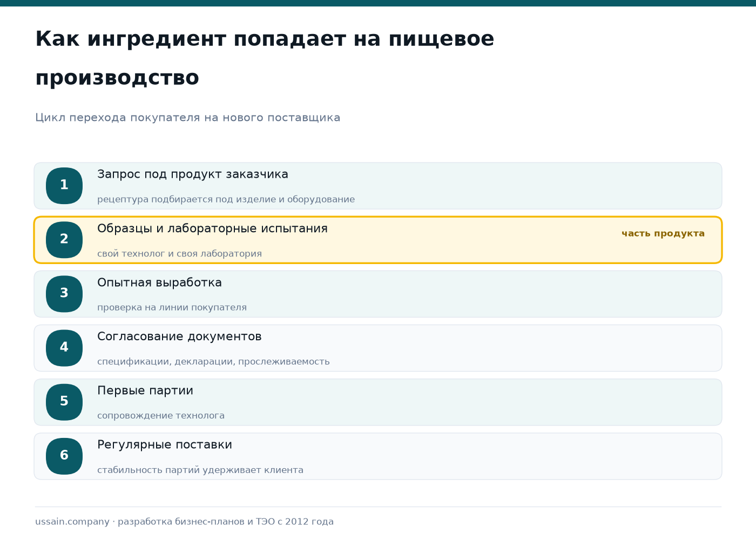
Task: Click "свой технолог и своя лаборатория" description
Action: click(179, 253)
